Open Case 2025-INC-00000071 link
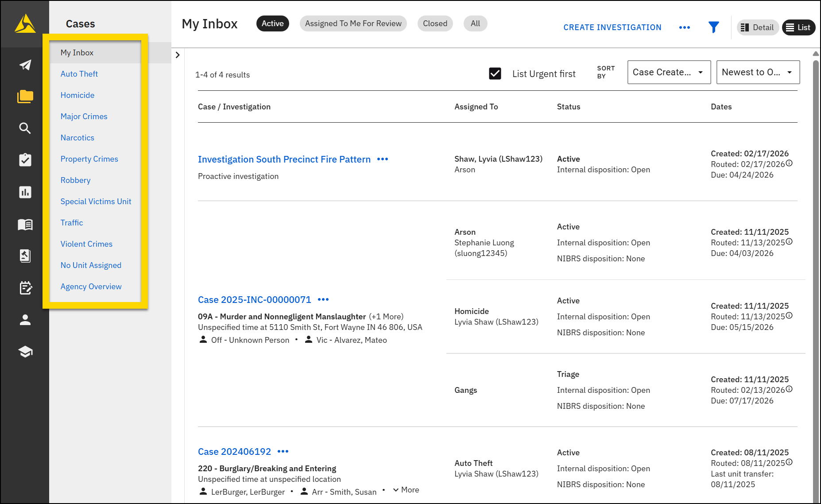The width and height of the screenshot is (821, 504). [x=254, y=300]
